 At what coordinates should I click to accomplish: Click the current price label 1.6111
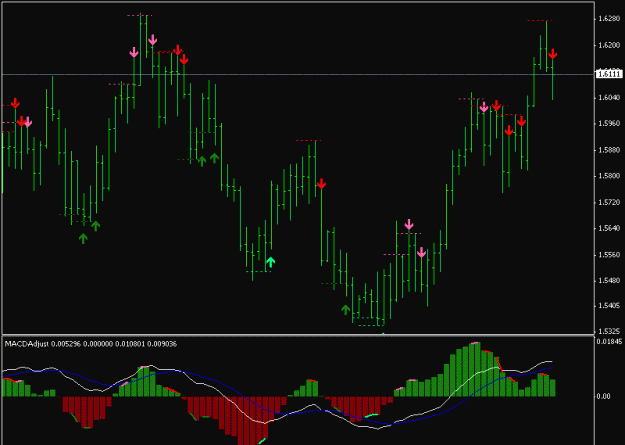point(609,74)
